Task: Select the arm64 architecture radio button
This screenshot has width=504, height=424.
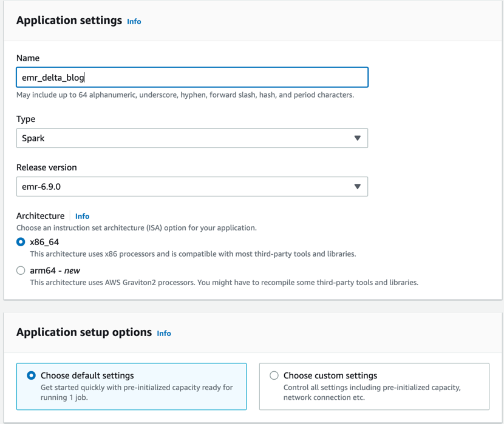Action: click(21, 271)
